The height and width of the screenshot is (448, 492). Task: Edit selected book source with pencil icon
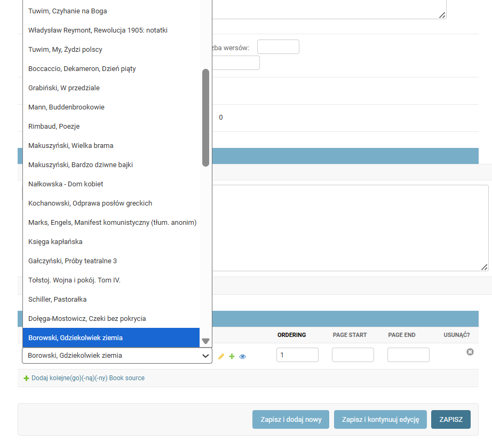point(221,356)
